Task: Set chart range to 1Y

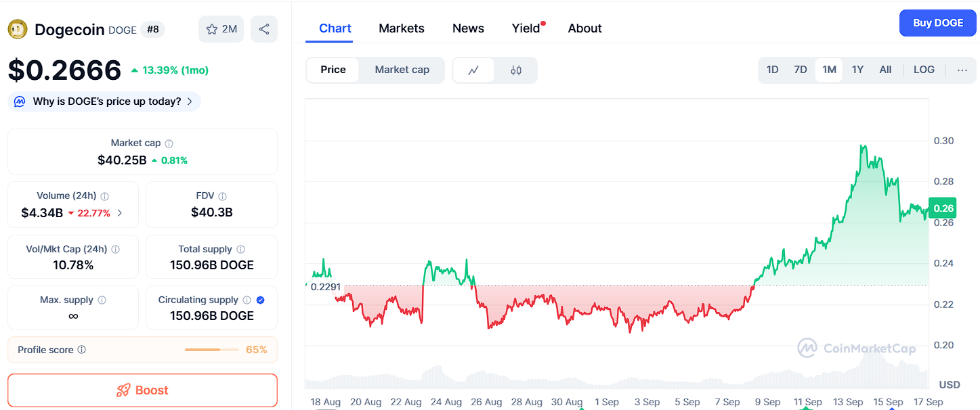Action: 857,70
